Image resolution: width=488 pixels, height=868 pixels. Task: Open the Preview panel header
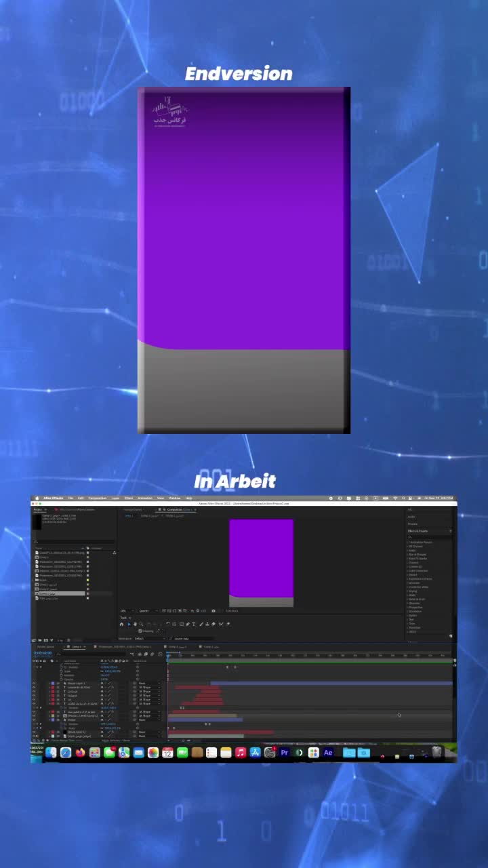click(413, 524)
